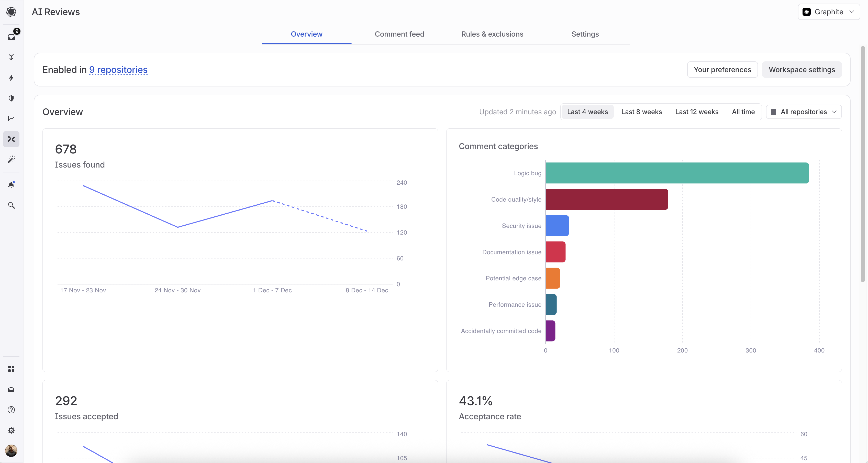Viewport: 868px width, 463px height.
Task: Switch to the Comment feed tab
Action: [399, 34]
